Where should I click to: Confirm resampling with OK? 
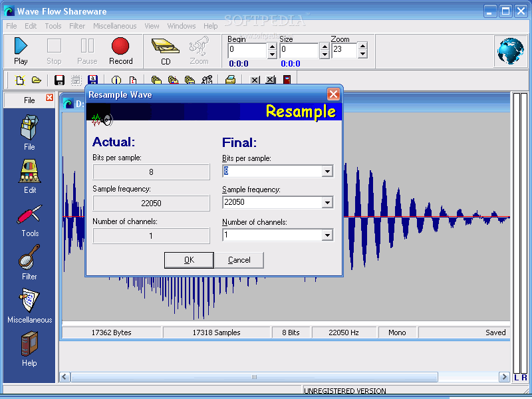[189, 260]
